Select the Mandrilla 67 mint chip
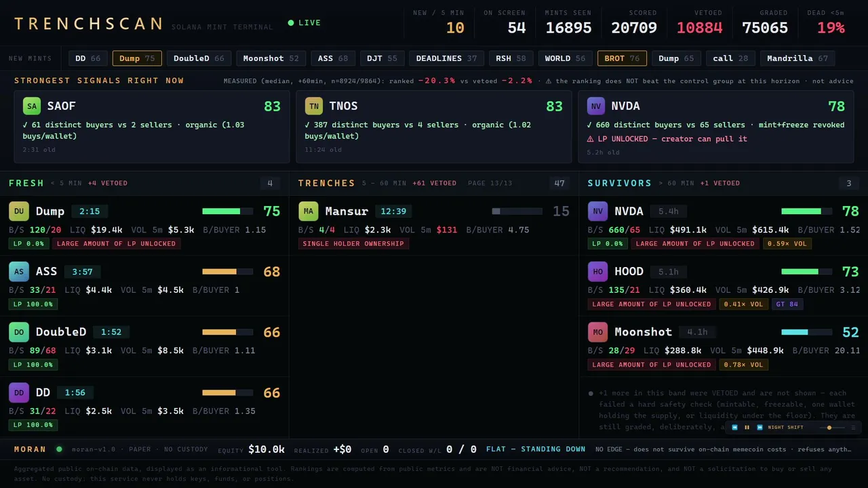868x488 pixels. tap(797, 58)
